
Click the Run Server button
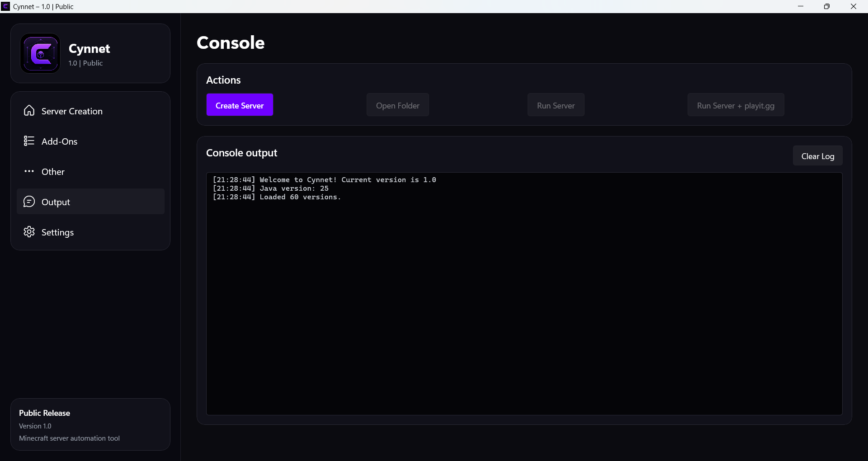tap(556, 105)
